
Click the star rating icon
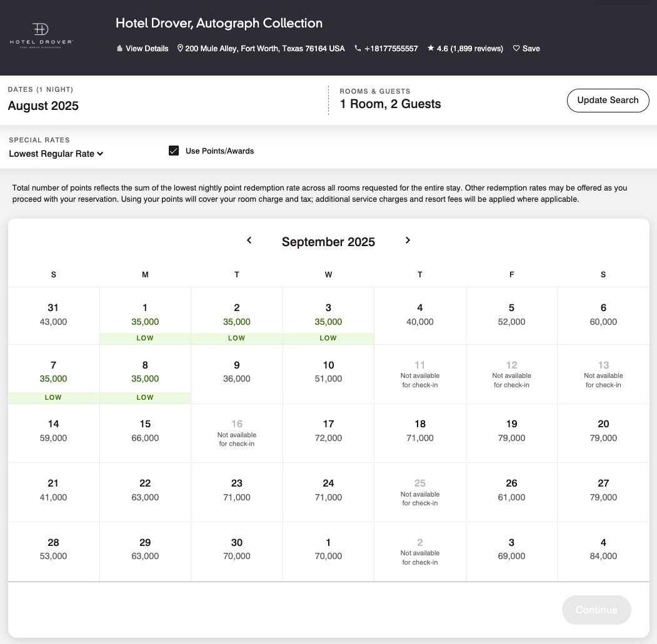pos(431,48)
